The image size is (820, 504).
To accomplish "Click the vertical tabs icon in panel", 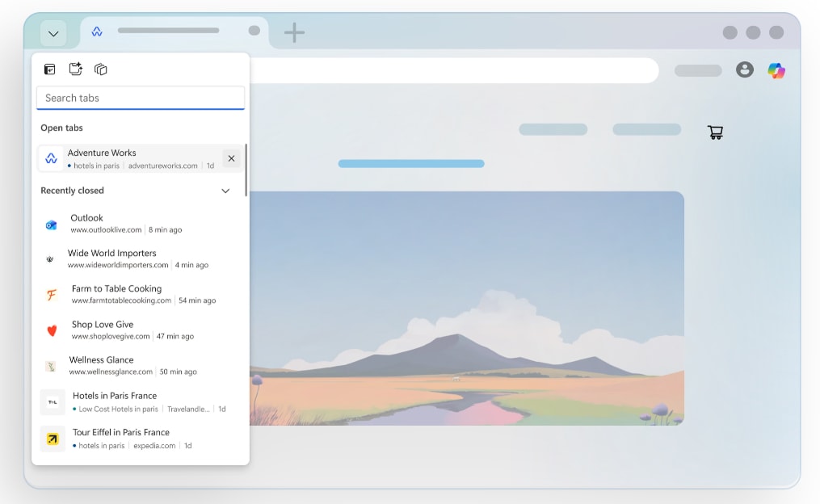I will pyautogui.click(x=50, y=69).
